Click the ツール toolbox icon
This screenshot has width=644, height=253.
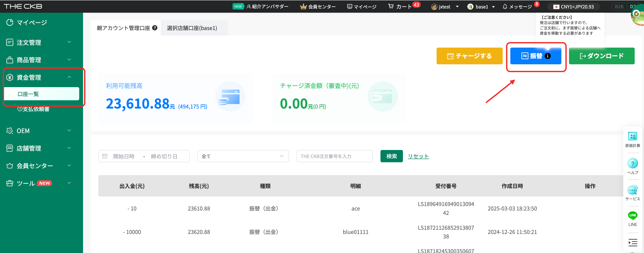click(10, 183)
